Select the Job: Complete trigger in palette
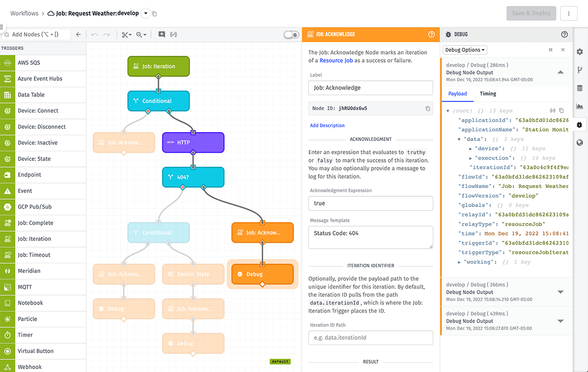This screenshot has height=372, width=588. pyautogui.click(x=43, y=223)
